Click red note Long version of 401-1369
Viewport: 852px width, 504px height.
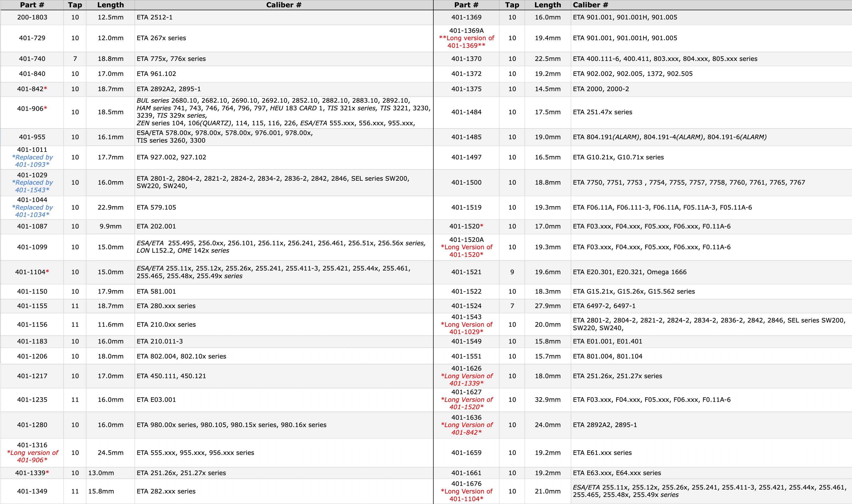coord(466,42)
